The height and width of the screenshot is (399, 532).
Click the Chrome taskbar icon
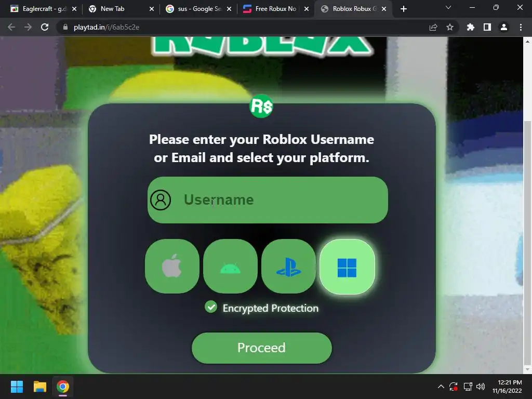pos(63,387)
